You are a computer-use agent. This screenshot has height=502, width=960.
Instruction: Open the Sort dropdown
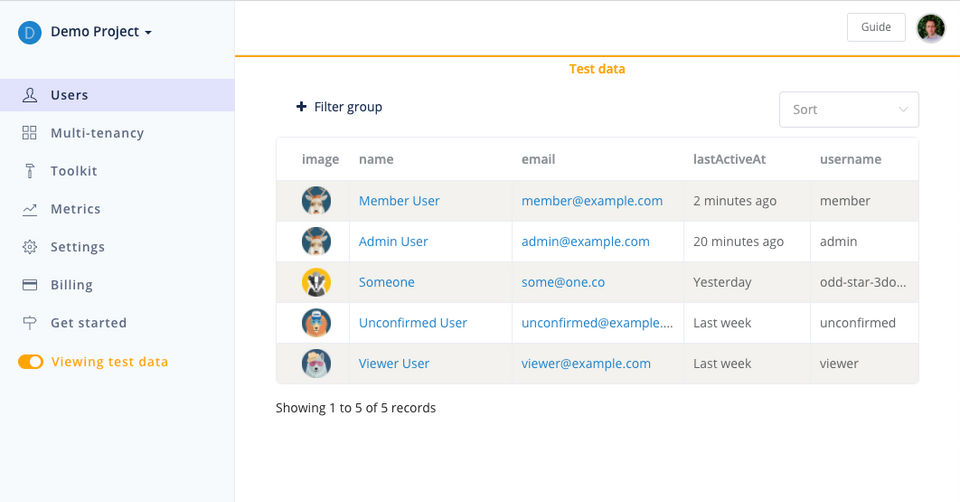point(848,110)
